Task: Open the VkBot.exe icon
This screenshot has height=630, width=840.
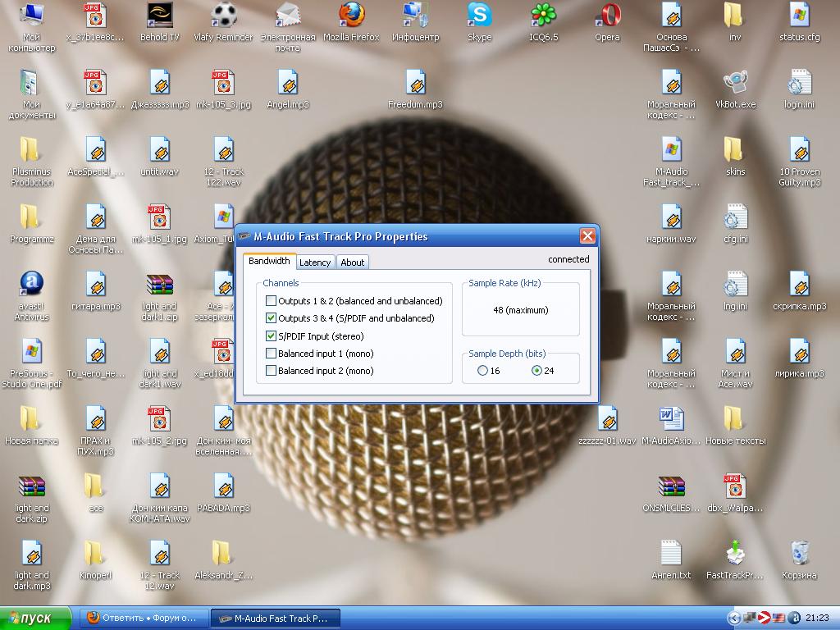Action: (x=735, y=83)
